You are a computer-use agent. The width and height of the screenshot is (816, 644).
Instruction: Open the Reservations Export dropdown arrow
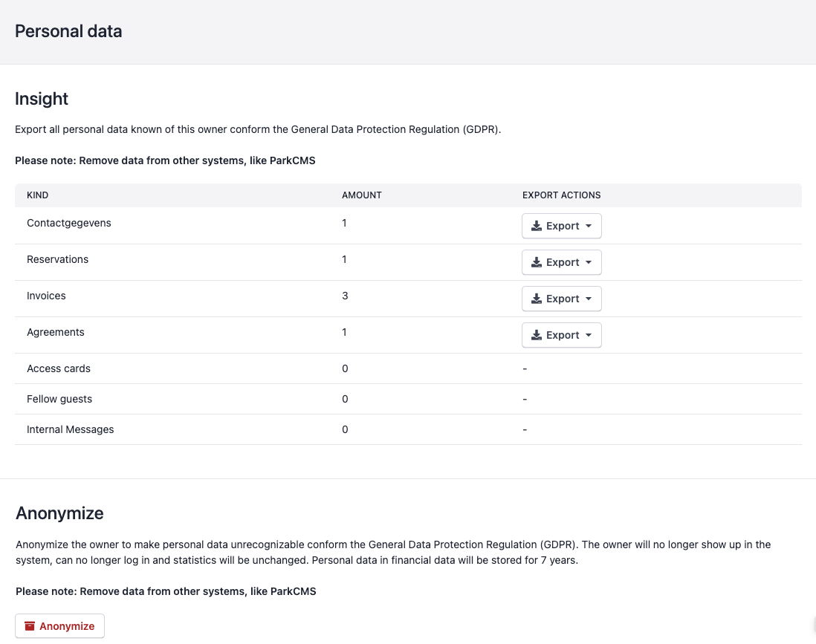coord(589,262)
